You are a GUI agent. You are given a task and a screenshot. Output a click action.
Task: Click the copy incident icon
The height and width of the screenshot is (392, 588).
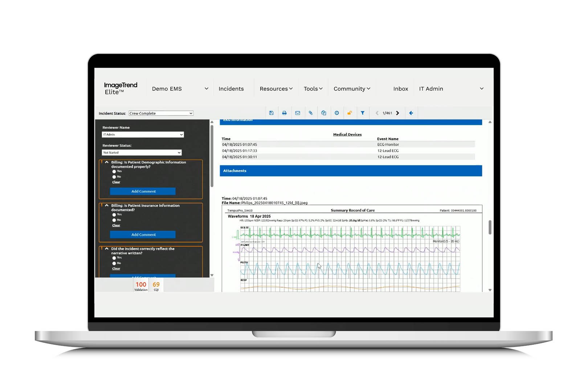[324, 113]
